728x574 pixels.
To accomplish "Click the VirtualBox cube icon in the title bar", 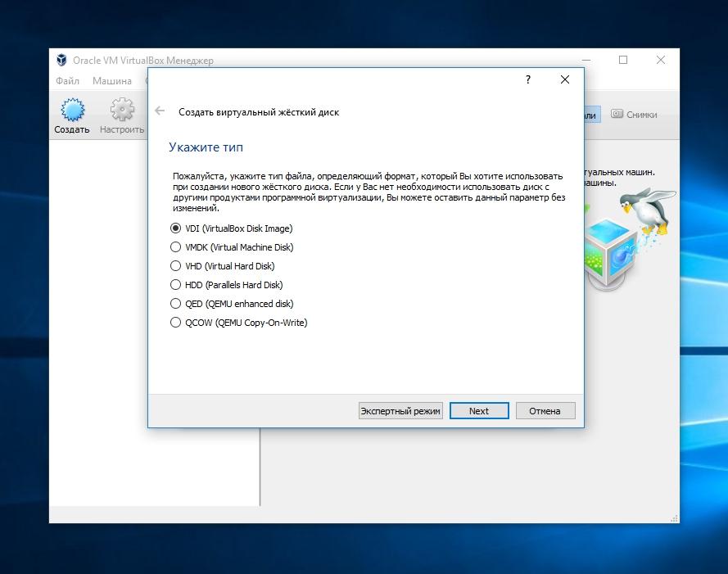I will tap(61, 60).
